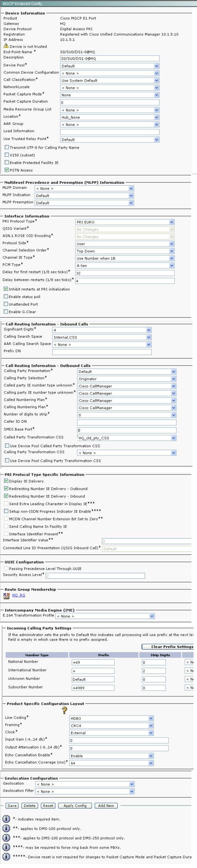Open the Framing dropdown showing CRC4
Screen dimensions: 197x868
tap(112, 726)
